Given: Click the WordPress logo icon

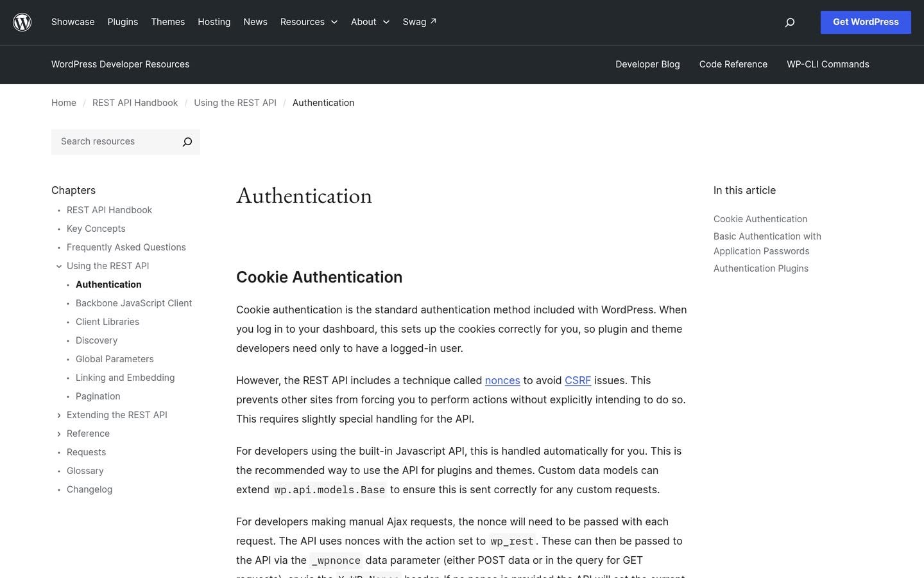Looking at the screenshot, I should (x=22, y=22).
